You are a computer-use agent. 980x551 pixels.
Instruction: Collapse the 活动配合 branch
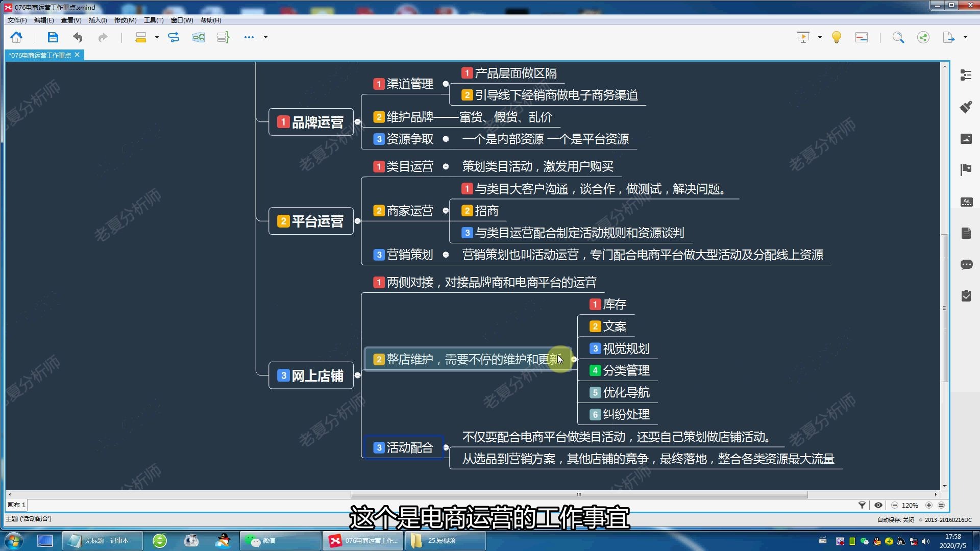446,447
